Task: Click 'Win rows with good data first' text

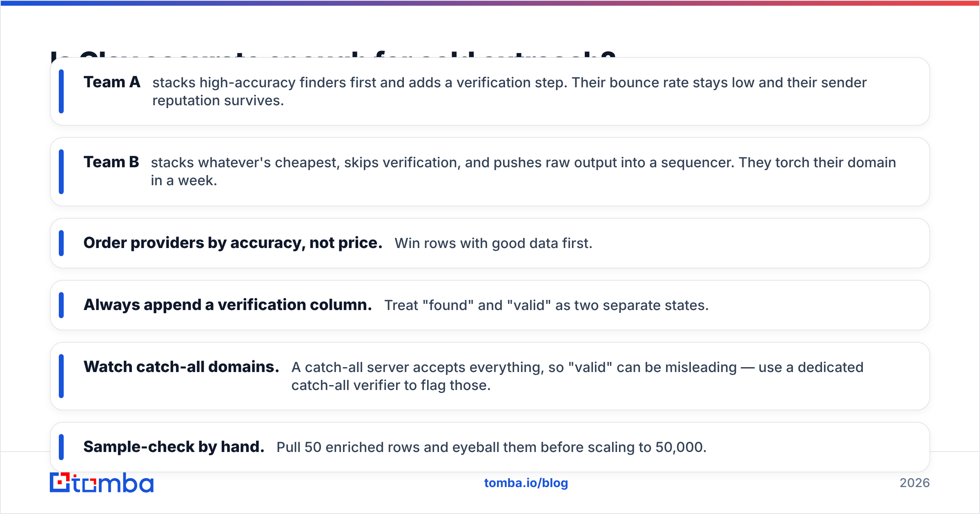Action: pyautogui.click(x=493, y=244)
